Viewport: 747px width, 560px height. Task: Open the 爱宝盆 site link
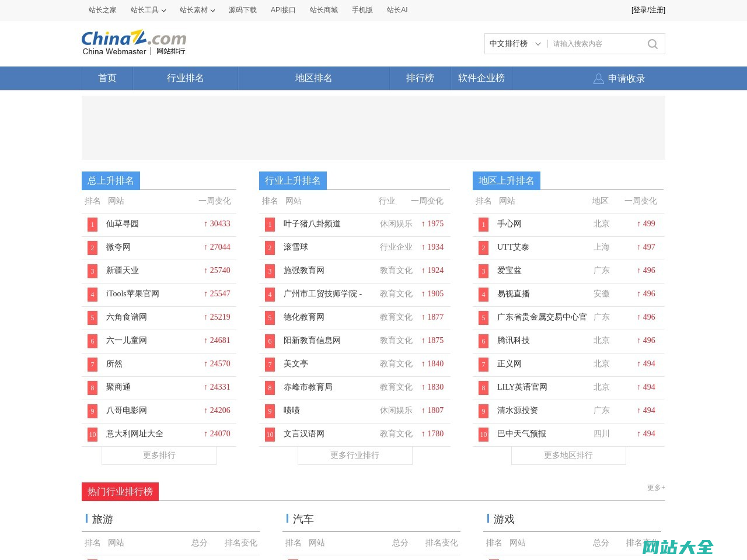pyautogui.click(x=509, y=271)
